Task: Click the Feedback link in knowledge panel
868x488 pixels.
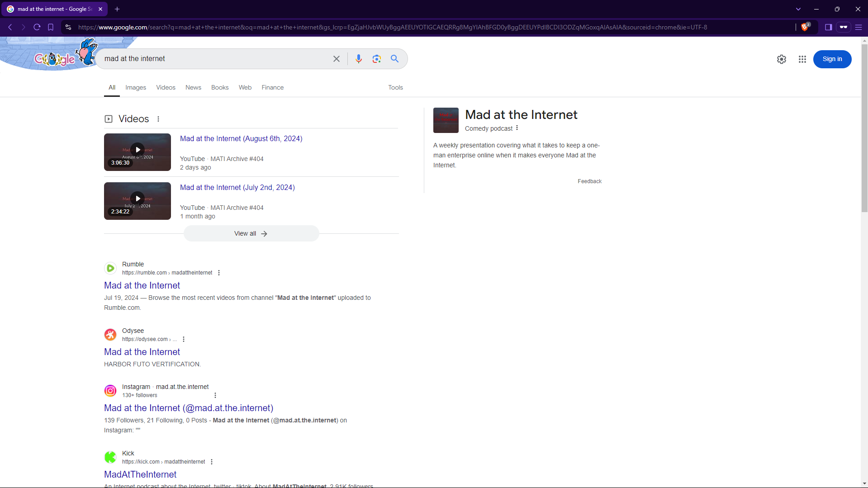Action: tap(589, 181)
